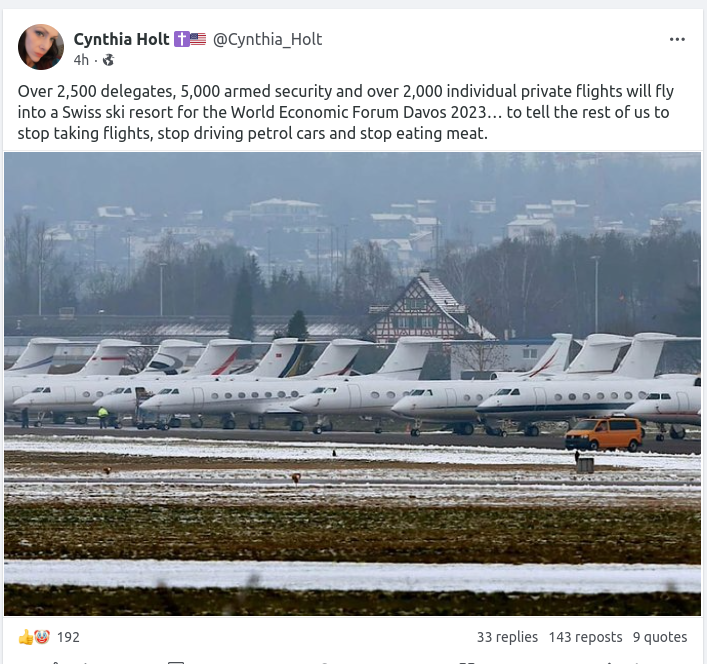
Task: Click the clown face reaction emoji
Action: 41,637
